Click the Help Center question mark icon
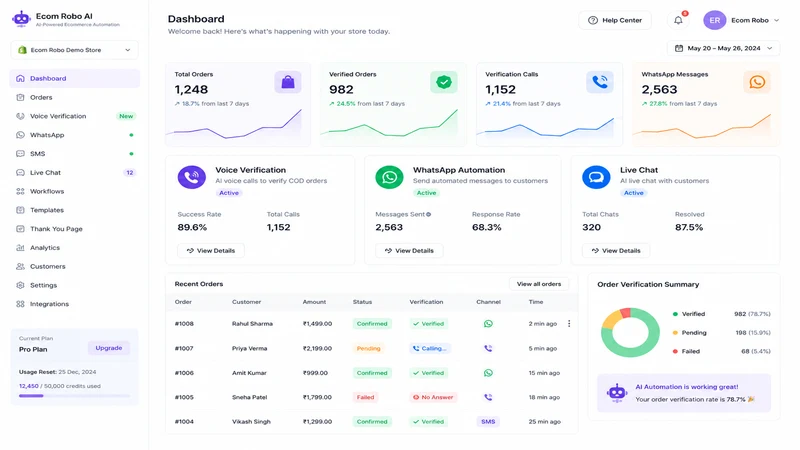The image size is (800, 450). click(592, 20)
